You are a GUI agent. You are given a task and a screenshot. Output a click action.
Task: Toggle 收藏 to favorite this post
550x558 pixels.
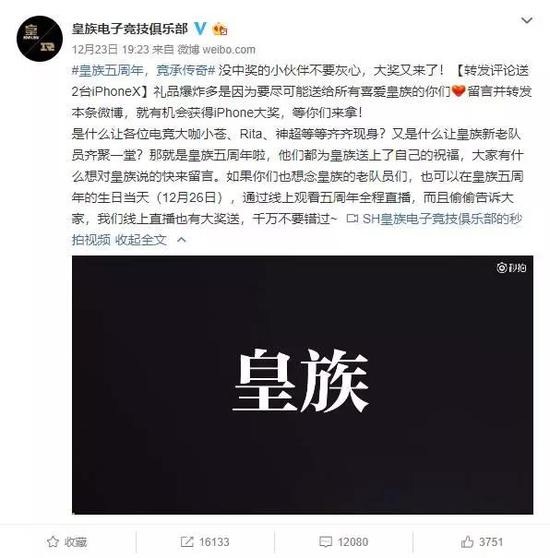coord(67,542)
